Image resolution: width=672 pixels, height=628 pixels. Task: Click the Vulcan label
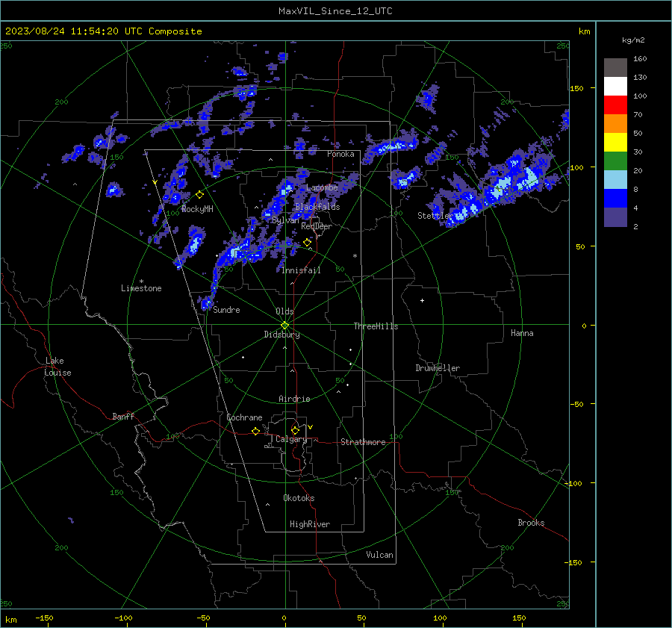[379, 555]
